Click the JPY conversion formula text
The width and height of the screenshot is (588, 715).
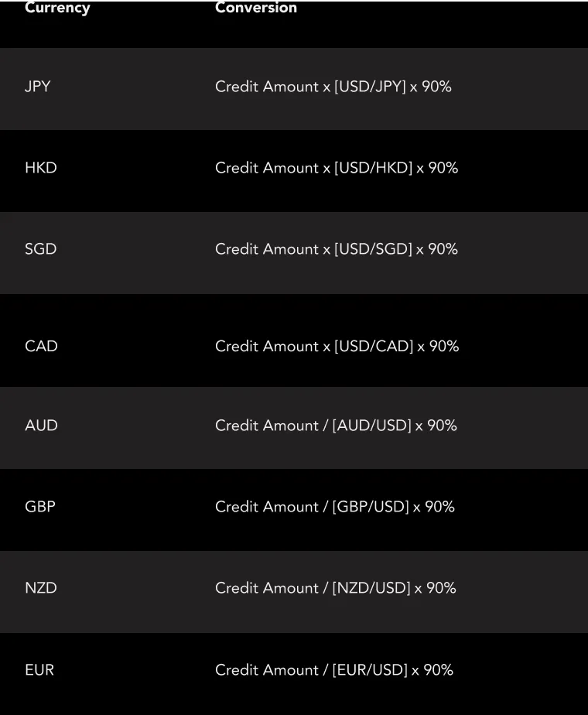pos(333,87)
